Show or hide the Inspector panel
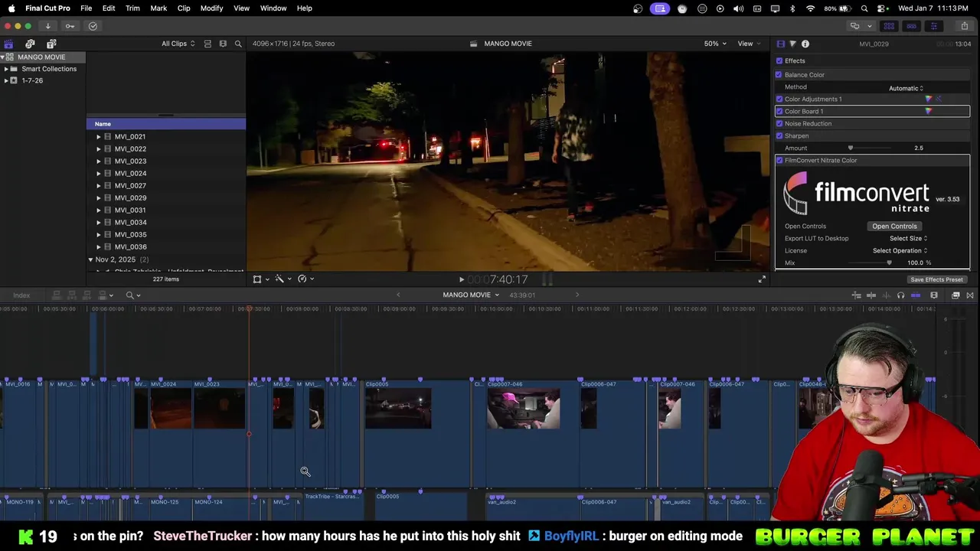 933,26
